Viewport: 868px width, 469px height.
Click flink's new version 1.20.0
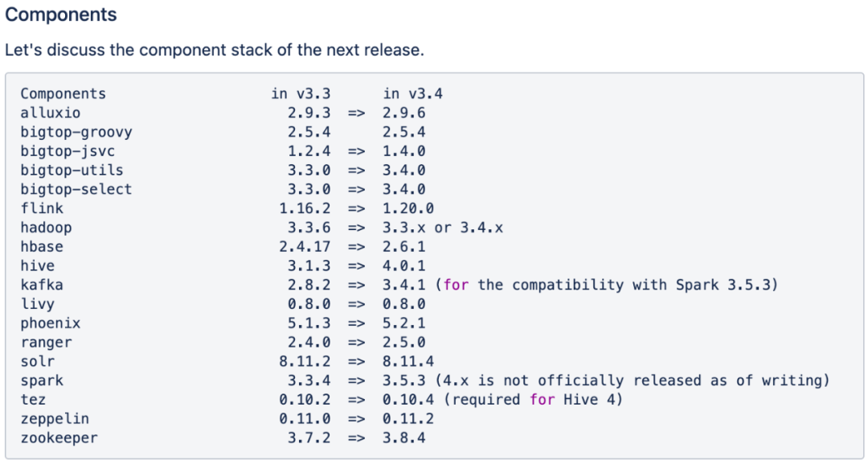pyautogui.click(x=408, y=209)
